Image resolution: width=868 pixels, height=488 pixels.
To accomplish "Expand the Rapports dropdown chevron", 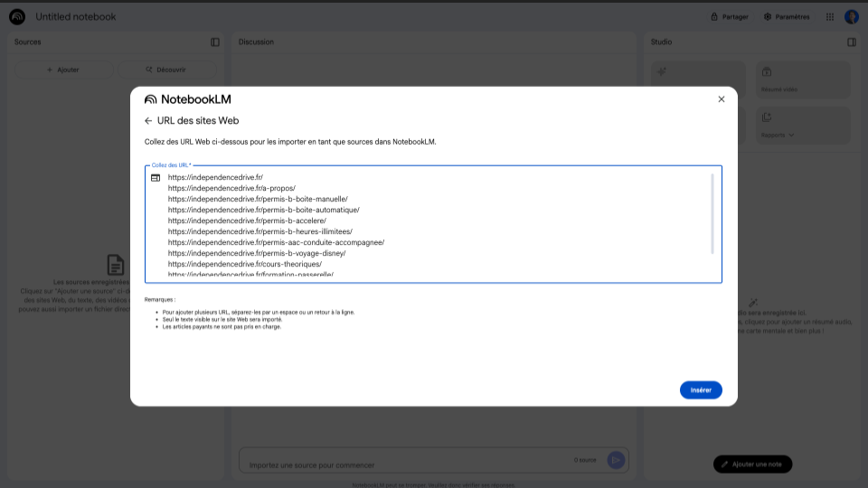I will tap(791, 135).
